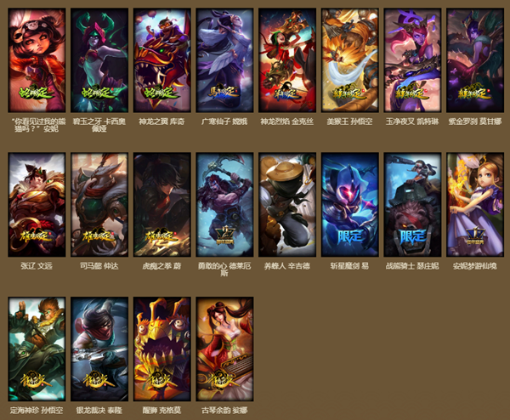
Task: Select the 神龙烈焰 金克丝 skin thumbnail
Action: pyautogui.click(x=287, y=60)
